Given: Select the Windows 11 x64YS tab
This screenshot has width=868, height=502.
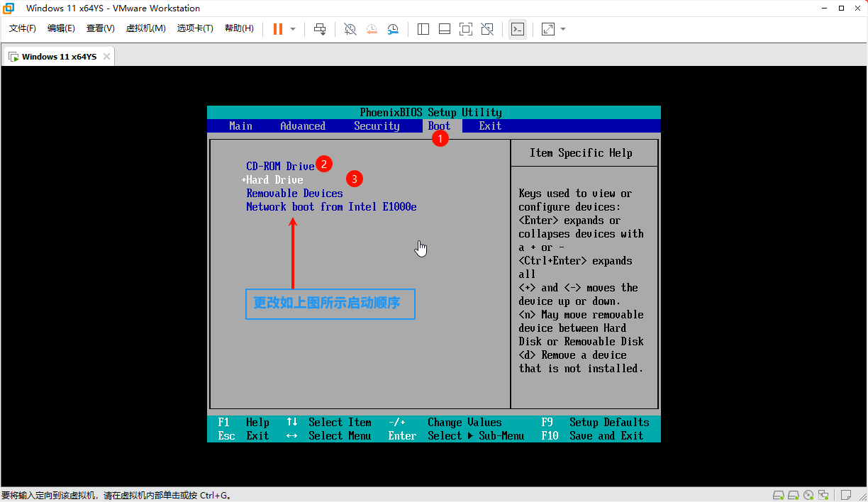Looking at the screenshot, I should coord(59,57).
